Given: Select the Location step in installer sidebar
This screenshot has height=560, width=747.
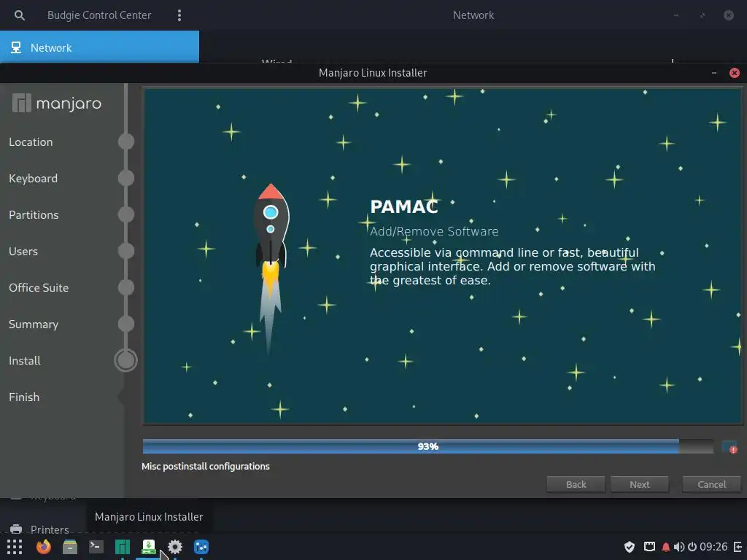Looking at the screenshot, I should click(31, 142).
